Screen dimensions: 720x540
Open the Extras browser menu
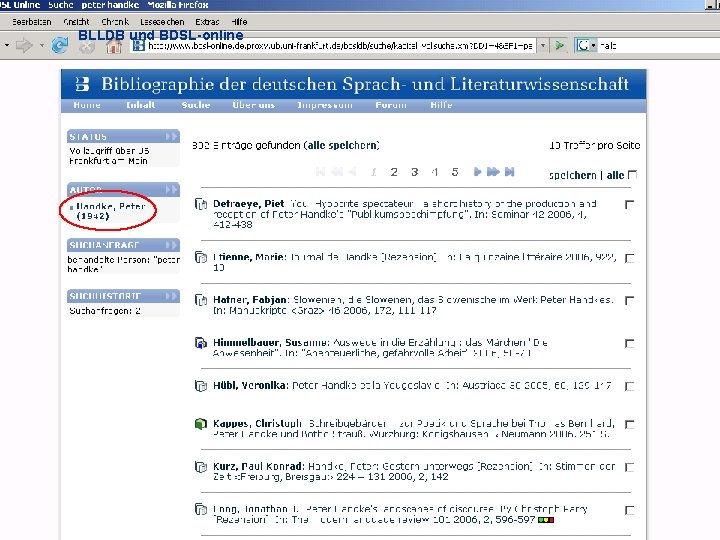point(207,22)
